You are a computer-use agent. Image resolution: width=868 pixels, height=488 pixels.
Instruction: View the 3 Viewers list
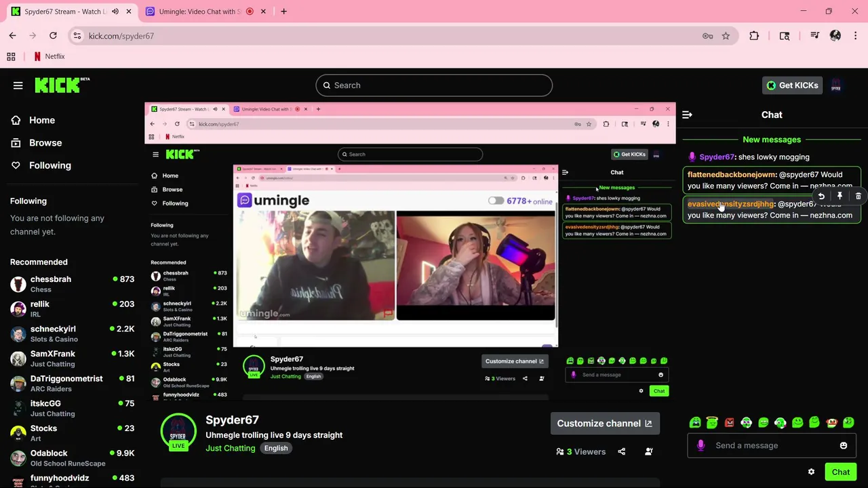[x=580, y=451]
